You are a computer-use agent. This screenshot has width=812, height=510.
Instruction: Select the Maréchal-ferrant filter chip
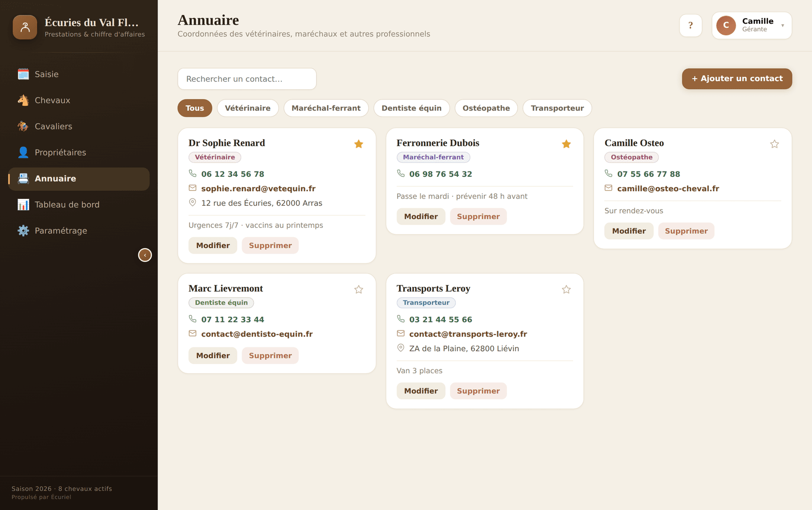coord(326,108)
